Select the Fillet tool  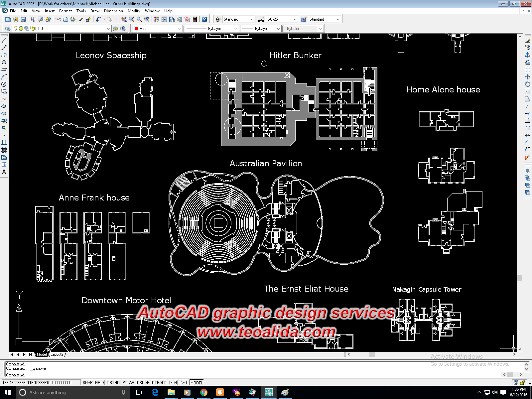pyautogui.click(x=528, y=150)
